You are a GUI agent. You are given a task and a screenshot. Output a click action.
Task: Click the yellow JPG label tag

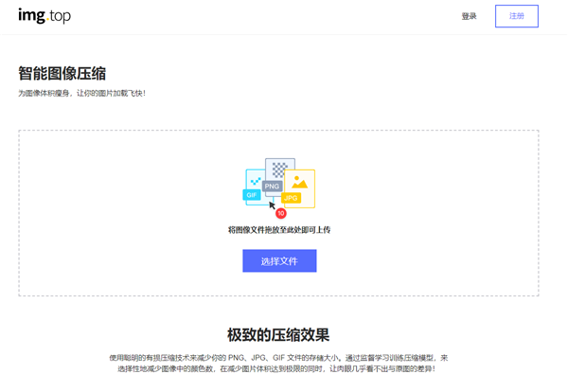291,198
